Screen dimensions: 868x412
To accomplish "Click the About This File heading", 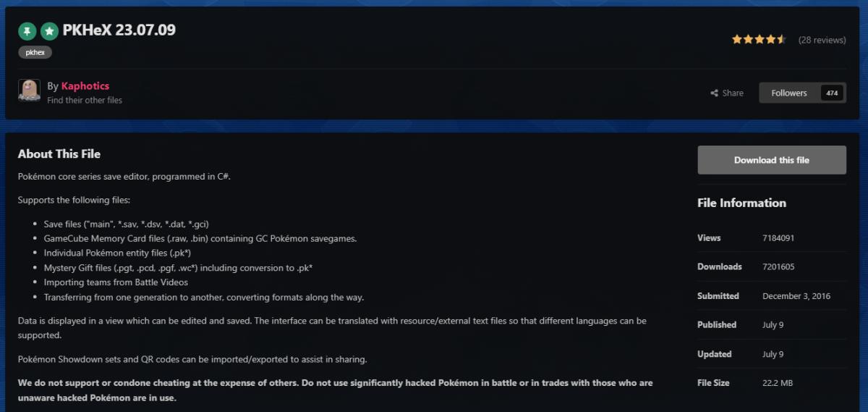I will coord(59,154).
